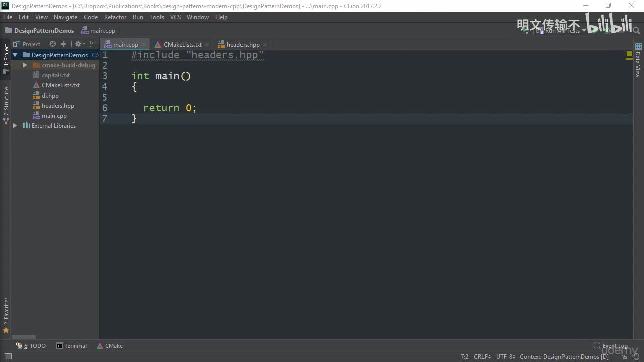The height and width of the screenshot is (362, 644).
Task: Expand the cmake-build-debug folder
Action: pyautogui.click(x=25, y=65)
